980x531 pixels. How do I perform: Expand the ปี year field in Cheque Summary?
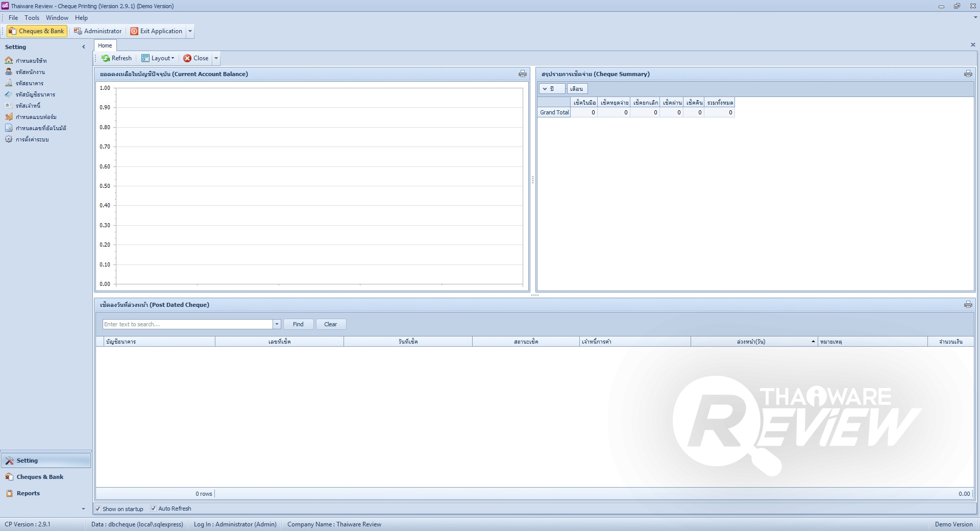point(545,89)
